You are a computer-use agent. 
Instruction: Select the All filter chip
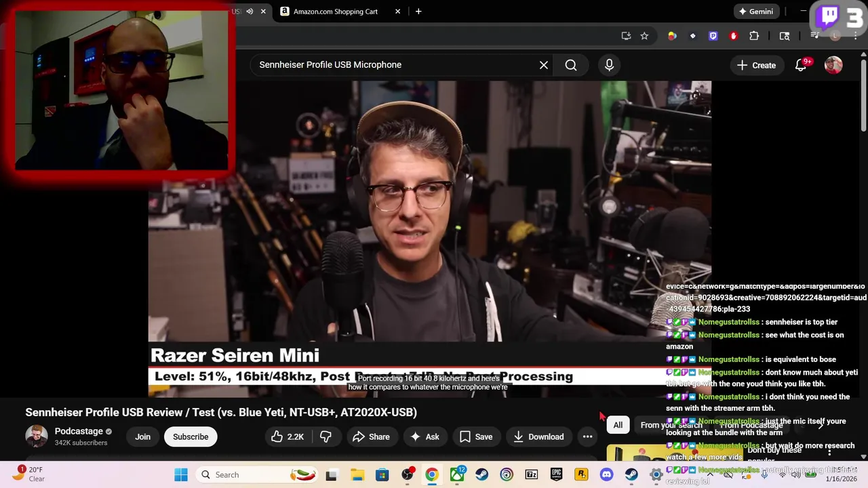[x=618, y=425]
